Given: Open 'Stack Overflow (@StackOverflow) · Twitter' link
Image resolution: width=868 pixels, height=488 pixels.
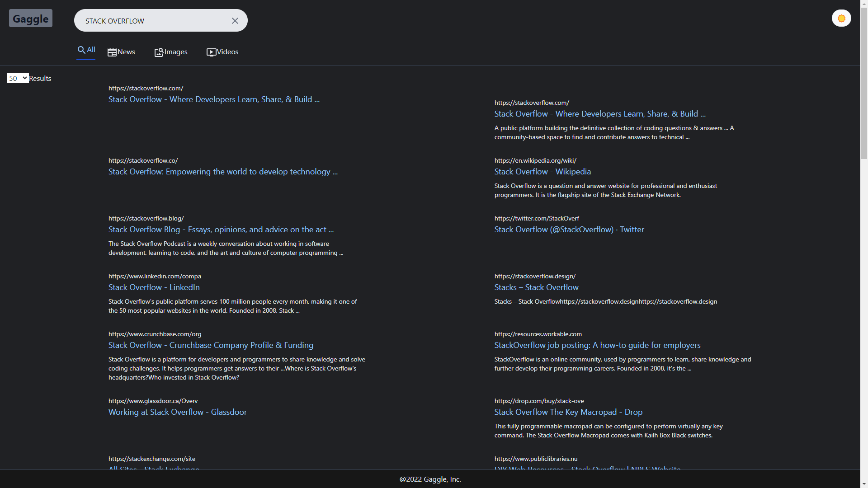Looking at the screenshot, I should (x=569, y=230).
